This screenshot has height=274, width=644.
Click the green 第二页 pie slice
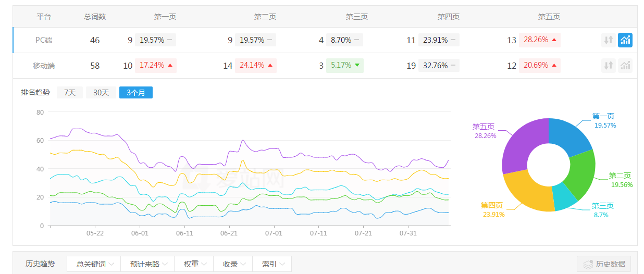(x=583, y=175)
